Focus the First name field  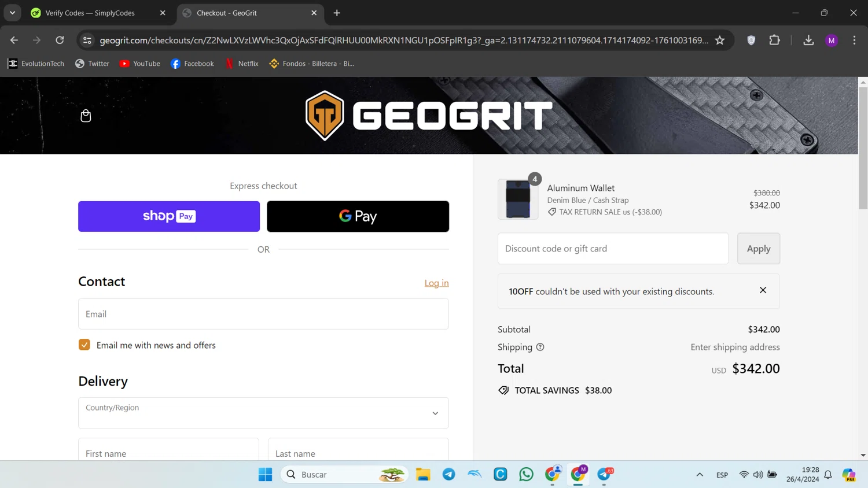pos(168,450)
